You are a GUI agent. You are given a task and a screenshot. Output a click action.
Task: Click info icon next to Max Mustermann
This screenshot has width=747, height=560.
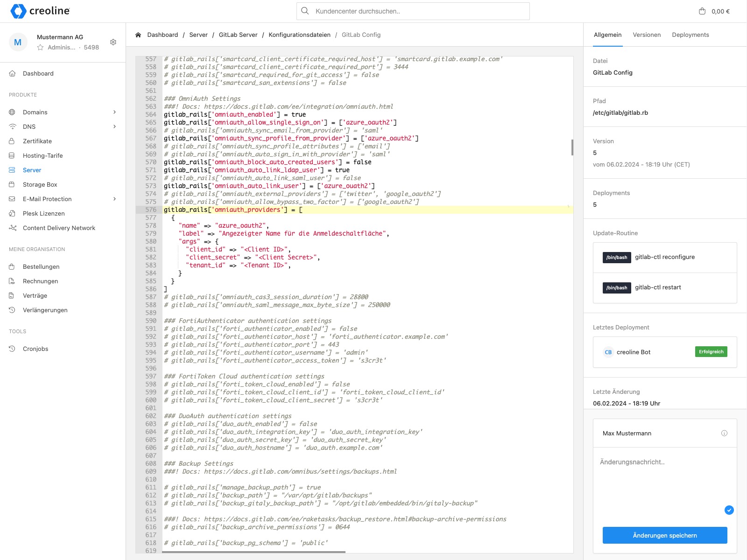pos(724,433)
